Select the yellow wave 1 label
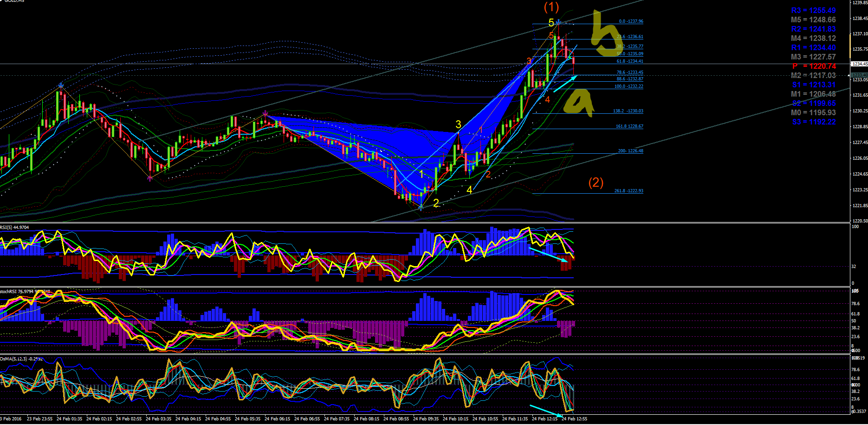 pyautogui.click(x=421, y=174)
